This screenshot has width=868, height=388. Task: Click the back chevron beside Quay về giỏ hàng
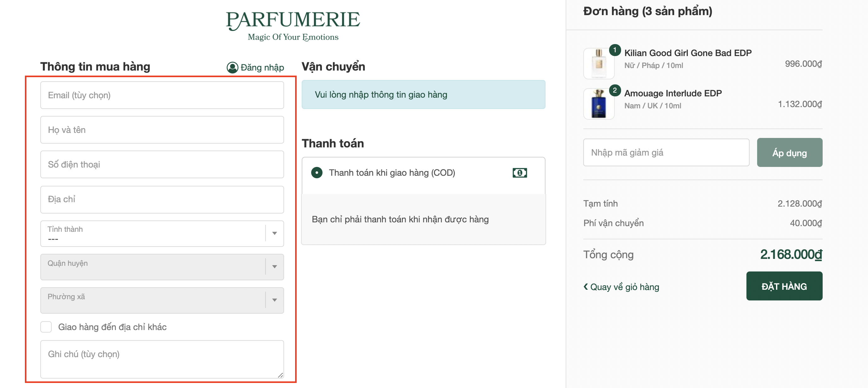click(585, 287)
